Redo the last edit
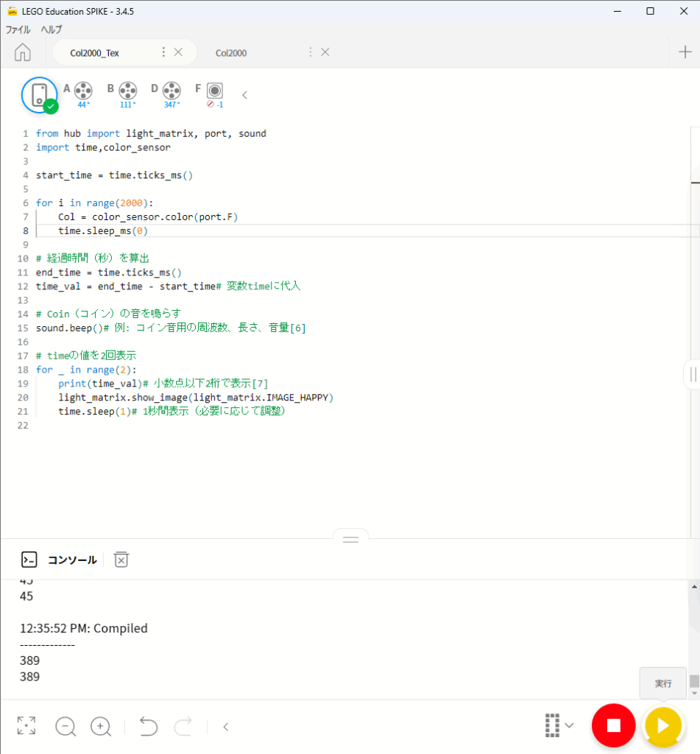Screen dimensions: 700x754 [183, 726]
